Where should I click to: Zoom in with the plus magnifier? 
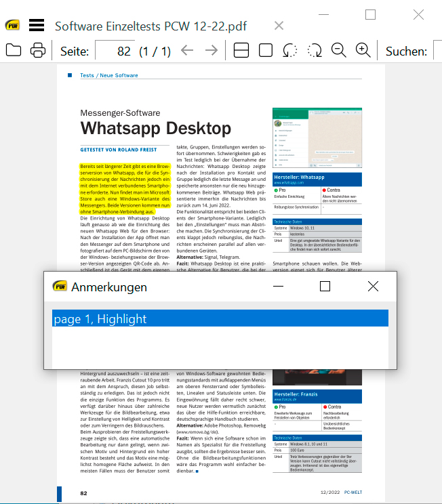pyautogui.click(x=363, y=50)
